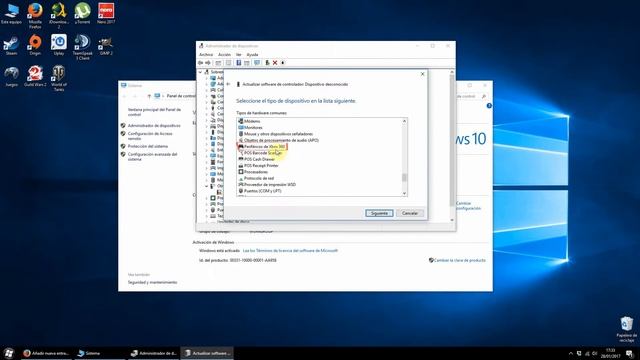Select Módems in the hardware type list
Screen dimensions: 640x360
[x=252, y=121]
